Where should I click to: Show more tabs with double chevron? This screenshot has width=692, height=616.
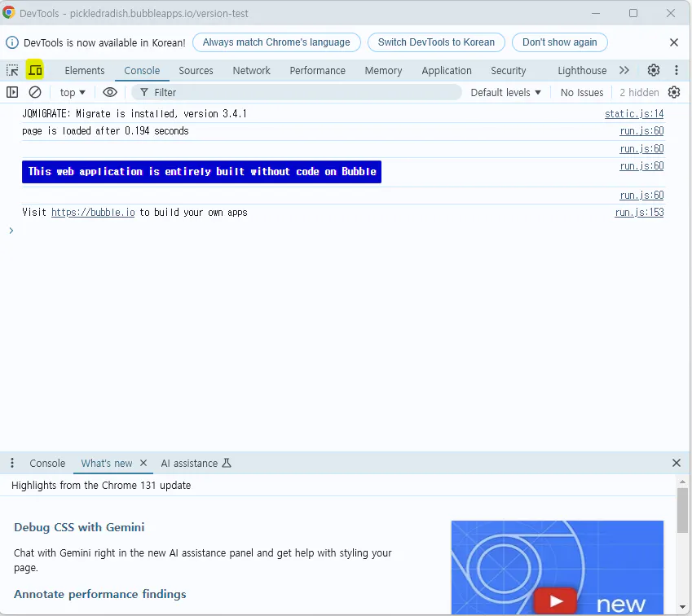coord(624,70)
